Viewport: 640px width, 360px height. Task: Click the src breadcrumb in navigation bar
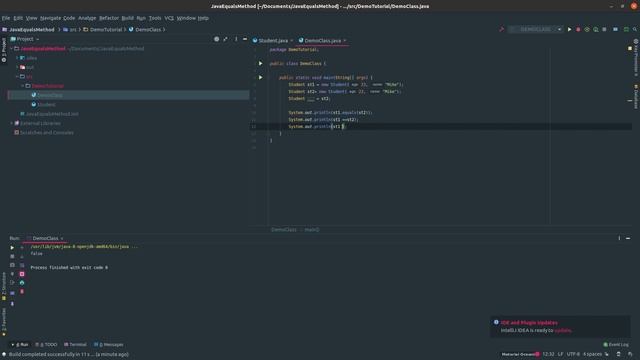click(x=70, y=29)
